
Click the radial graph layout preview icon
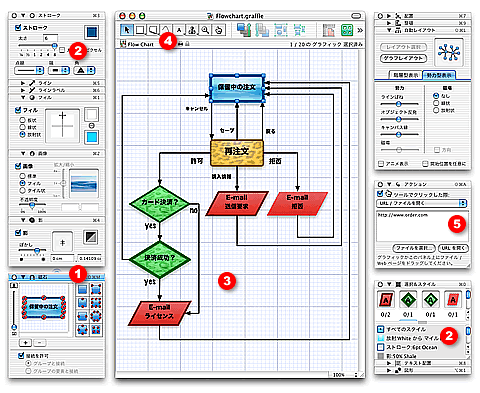click(449, 52)
